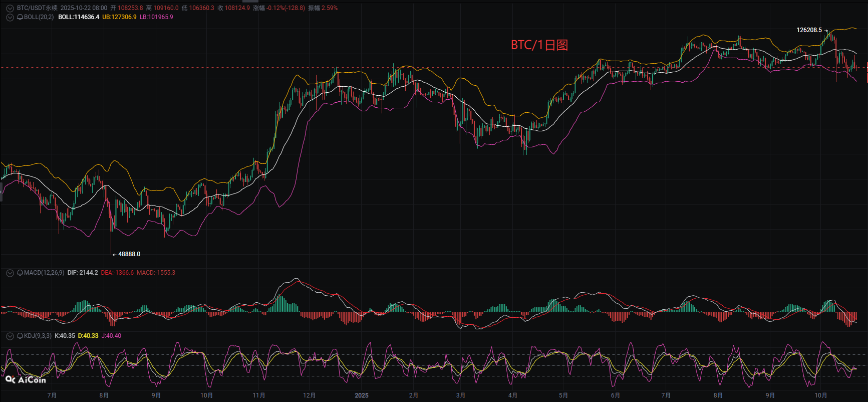868x402 pixels.
Task: Collapse the BOLL indicator row chevron
Action: coord(10,17)
